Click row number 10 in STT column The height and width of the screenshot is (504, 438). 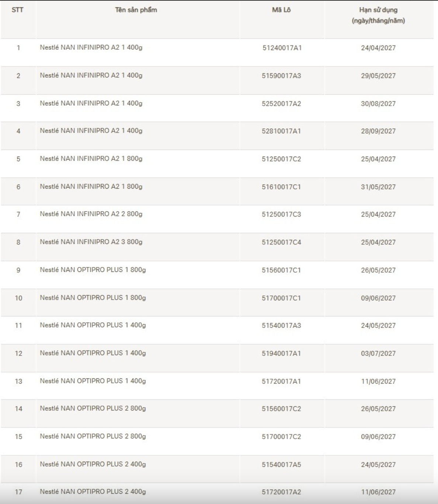[x=18, y=298]
